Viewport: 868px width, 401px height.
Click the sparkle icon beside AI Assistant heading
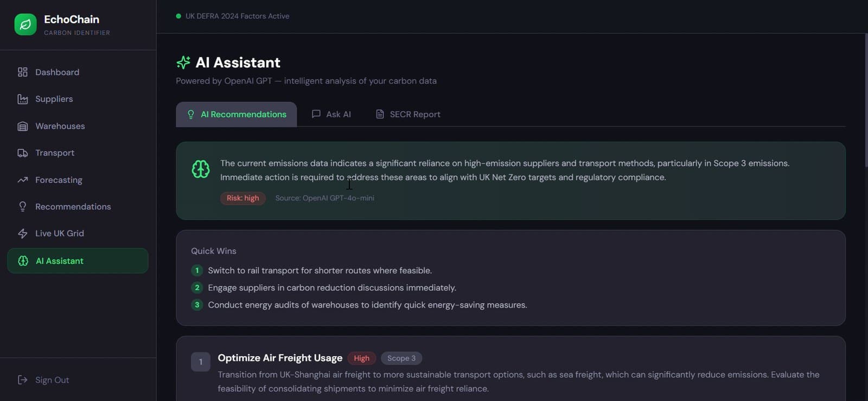[183, 62]
